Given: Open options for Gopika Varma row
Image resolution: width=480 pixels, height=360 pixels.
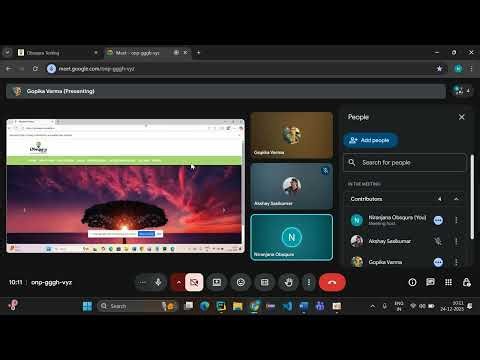Looking at the screenshot, I should click(x=456, y=262).
